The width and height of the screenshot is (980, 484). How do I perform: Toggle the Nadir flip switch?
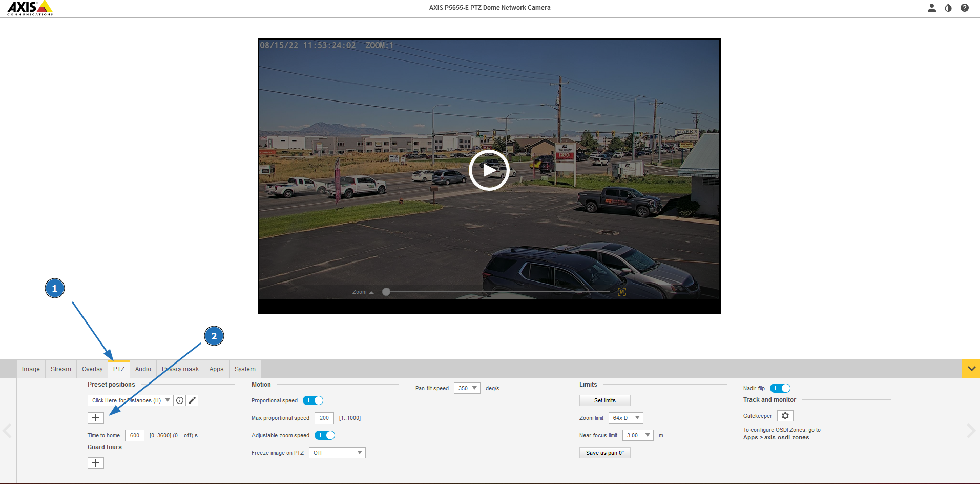[x=780, y=388]
